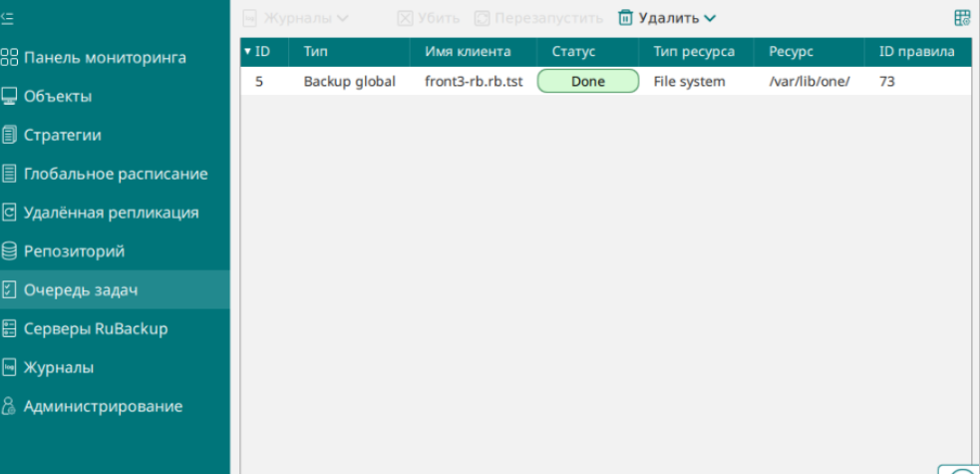
Task: Click the Перезапустить button label
Action: click(548, 18)
